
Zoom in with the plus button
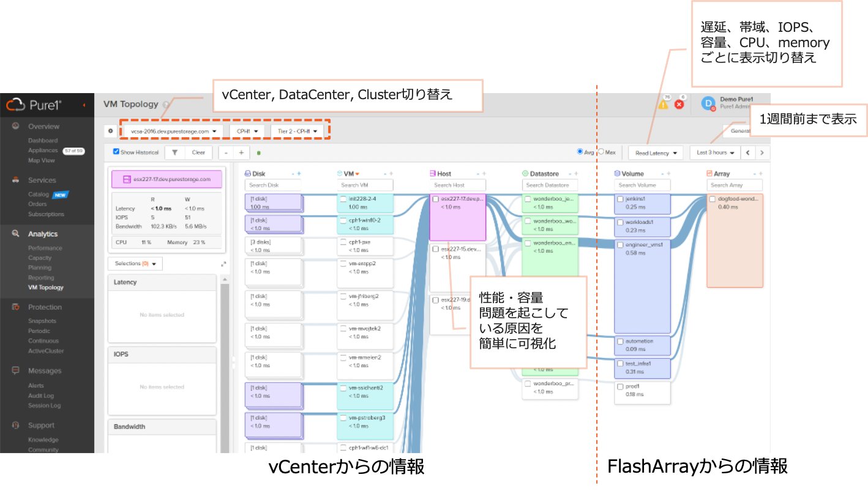(x=241, y=152)
